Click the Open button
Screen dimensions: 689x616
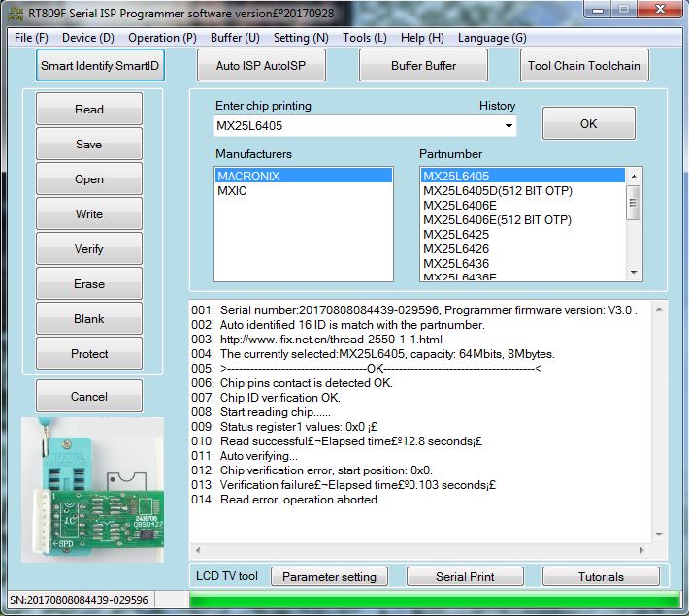point(89,178)
